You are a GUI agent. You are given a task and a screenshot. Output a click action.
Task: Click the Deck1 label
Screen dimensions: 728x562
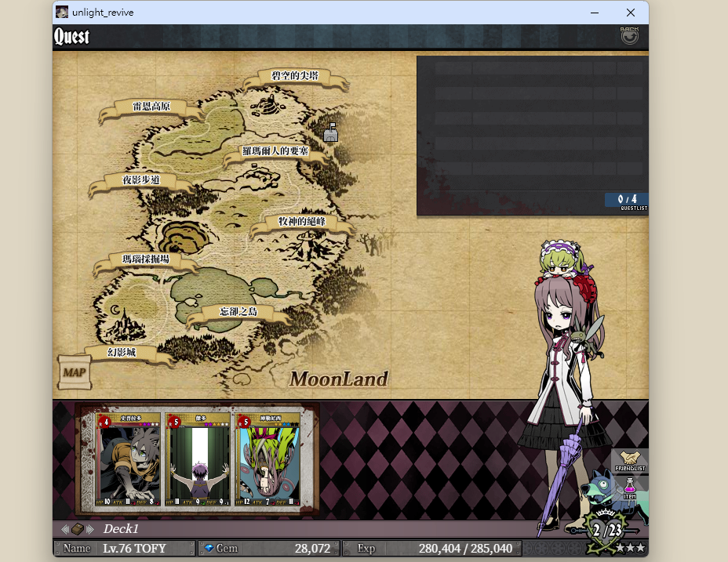121,529
